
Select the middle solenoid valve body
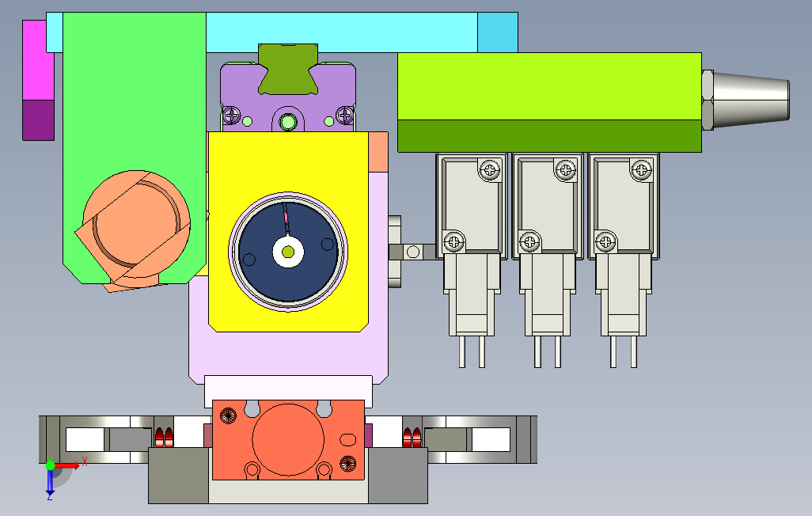548,207
